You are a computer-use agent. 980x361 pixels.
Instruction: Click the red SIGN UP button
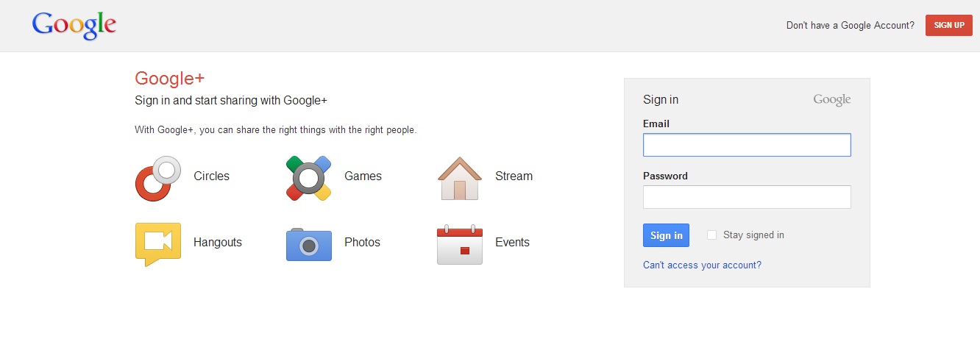click(949, 25)
